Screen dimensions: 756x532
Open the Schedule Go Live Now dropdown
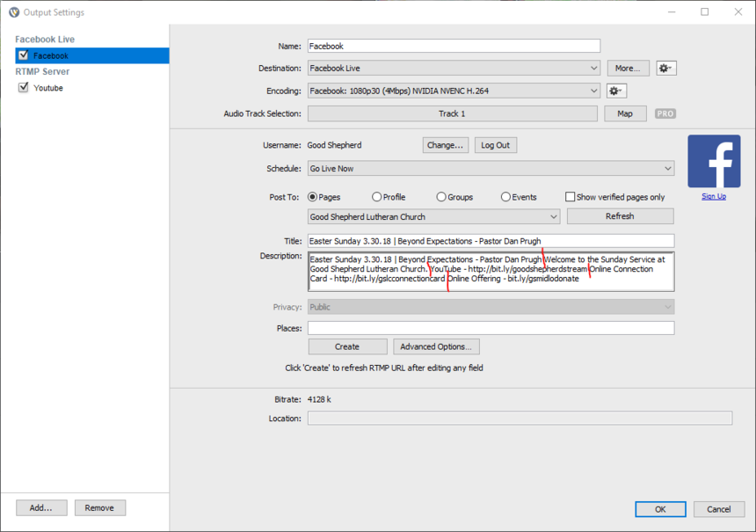pos(491,168)
